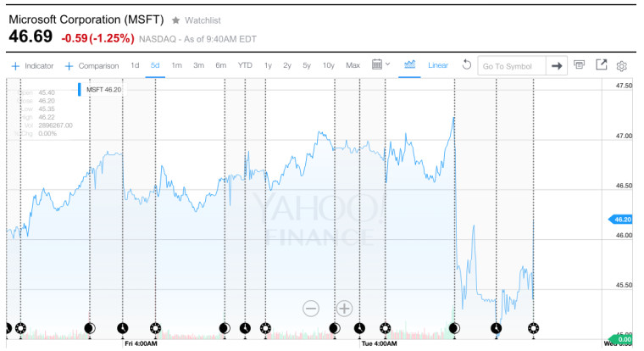The image size is (644, 351).
Task: Toggle the Linear scale option
Action: [x=438, y=65]
